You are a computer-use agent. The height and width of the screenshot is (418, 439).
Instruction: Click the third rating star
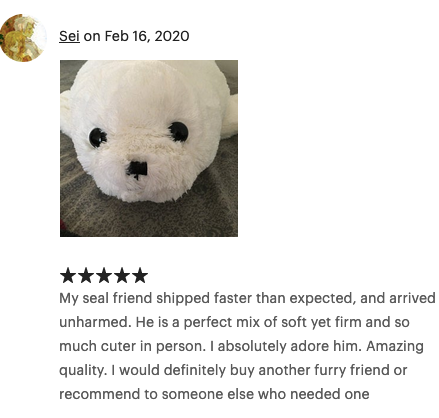coord(104,276)
